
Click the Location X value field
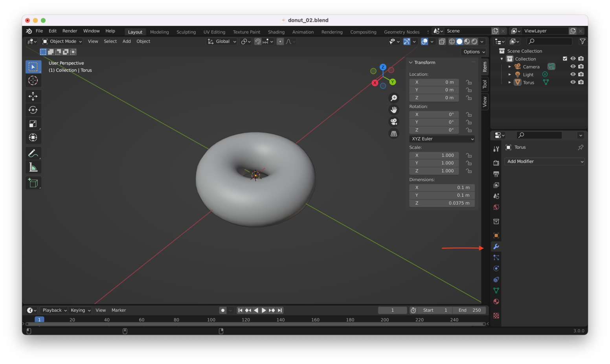pos(434,82)
